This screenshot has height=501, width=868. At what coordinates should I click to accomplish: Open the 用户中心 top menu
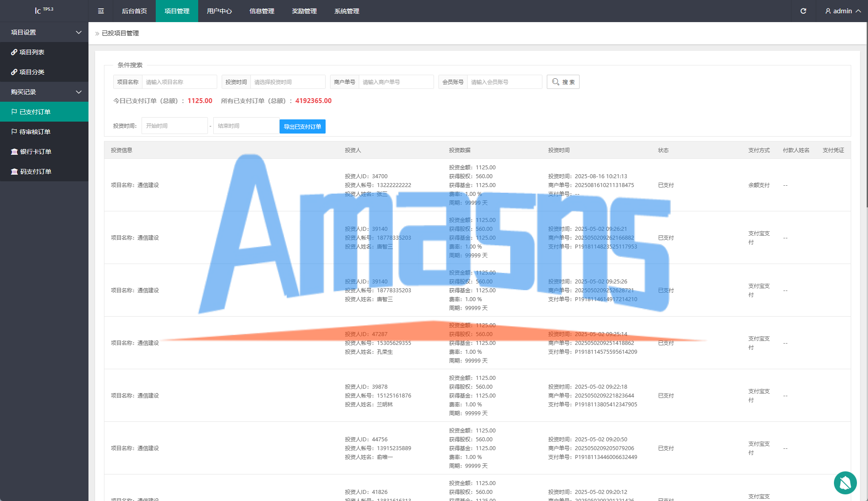(219, 11)
